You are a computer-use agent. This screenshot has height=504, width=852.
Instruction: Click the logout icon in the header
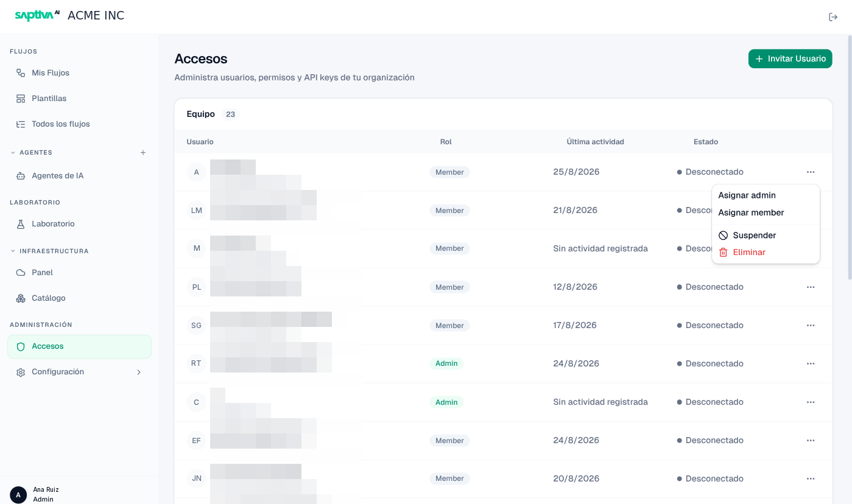point(833,17)
